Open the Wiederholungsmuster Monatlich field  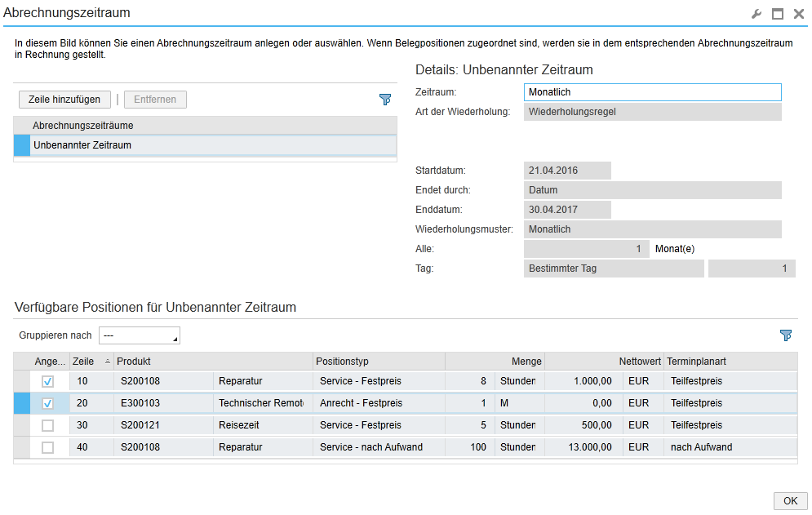point(653,229)
